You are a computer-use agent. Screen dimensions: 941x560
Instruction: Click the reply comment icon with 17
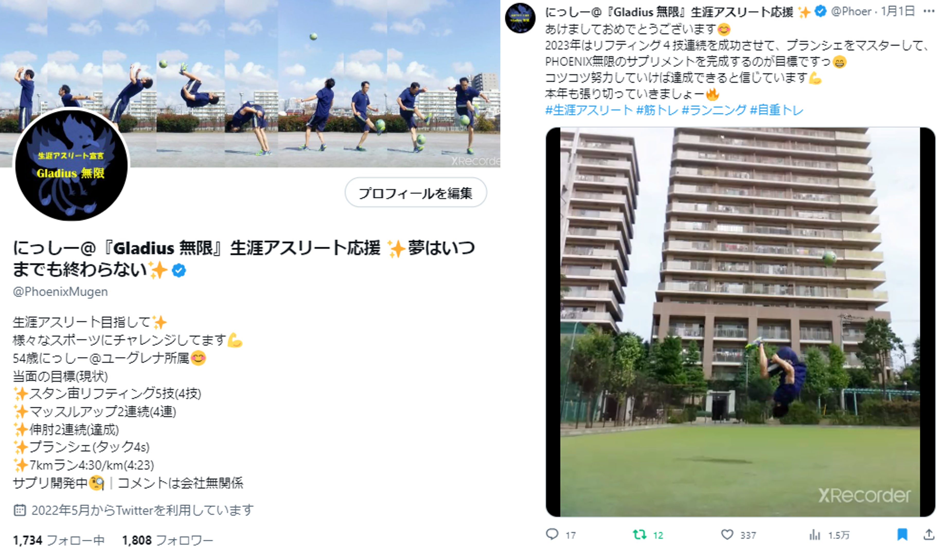pyautogui.click(x=552, y=534)
